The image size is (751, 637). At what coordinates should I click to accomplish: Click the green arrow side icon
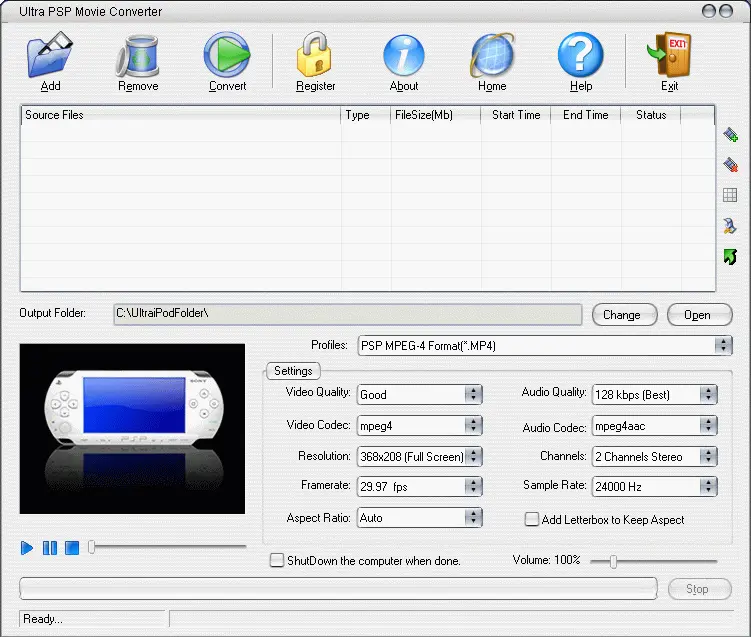click(x=730, y=257)
